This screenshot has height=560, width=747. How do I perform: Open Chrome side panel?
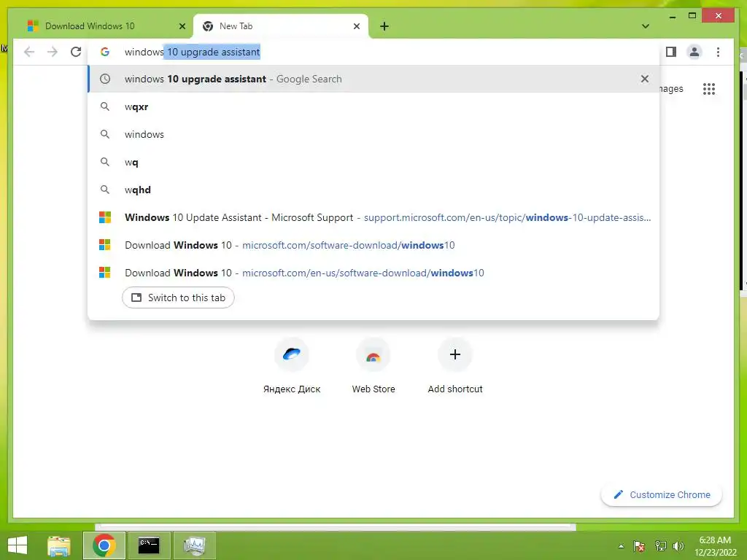pos(671,52)
